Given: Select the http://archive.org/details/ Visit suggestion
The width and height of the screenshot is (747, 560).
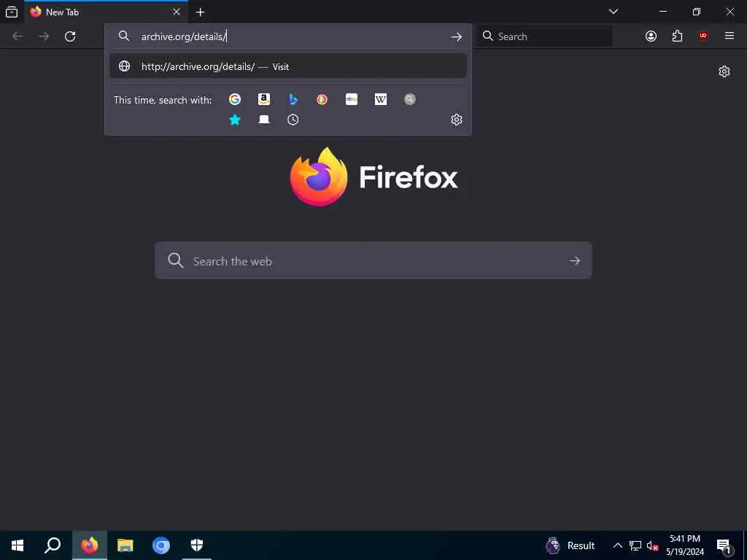Looking at the screenshot, I should [x=287, y=66].
